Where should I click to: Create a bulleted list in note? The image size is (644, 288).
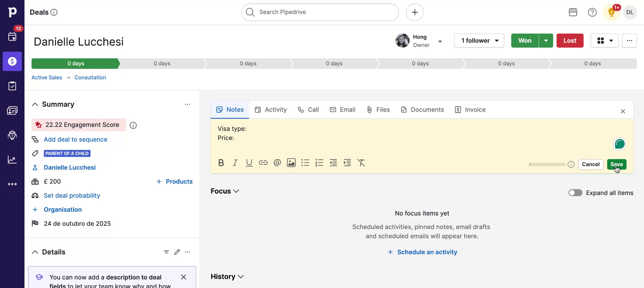pos(305,163)
